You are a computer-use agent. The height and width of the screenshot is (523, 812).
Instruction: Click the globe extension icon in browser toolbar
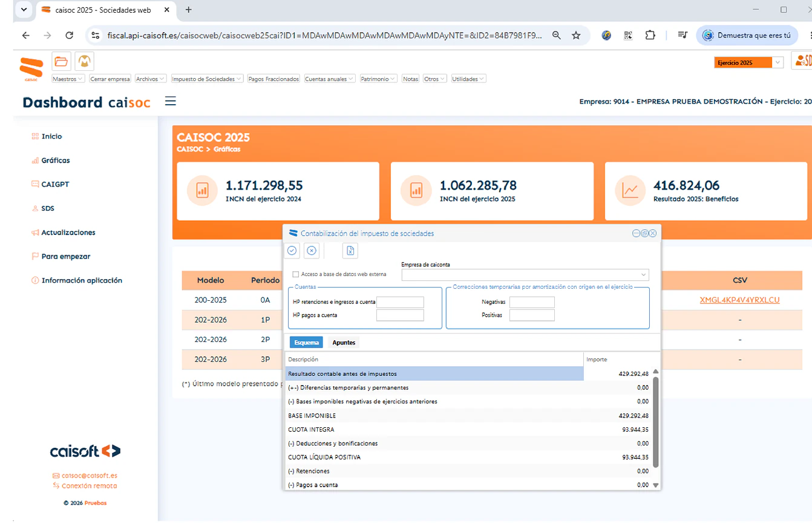pyautogui.click(x=606, y=36)
